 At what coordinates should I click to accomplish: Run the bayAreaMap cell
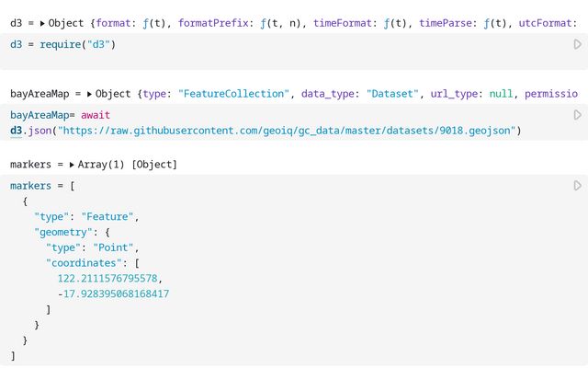coord(577,115)
